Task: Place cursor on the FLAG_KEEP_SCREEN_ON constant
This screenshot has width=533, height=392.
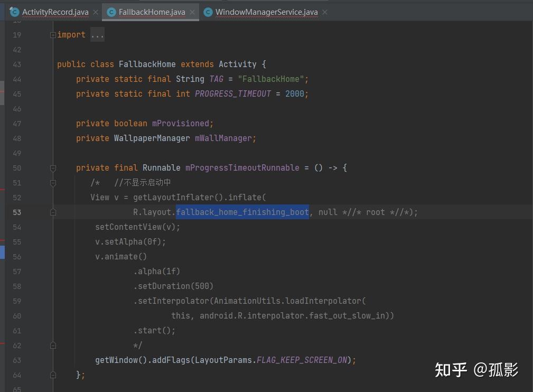Action: (301, 360)
